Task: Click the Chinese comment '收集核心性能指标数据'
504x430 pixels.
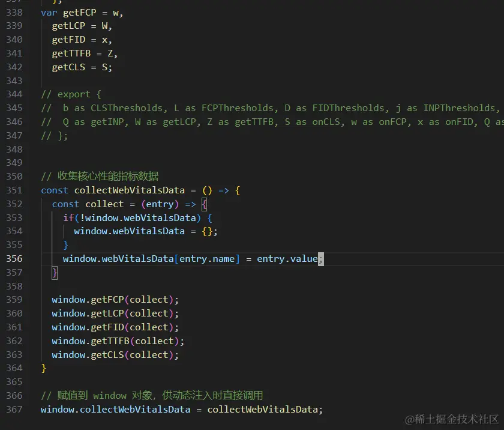Action: 108,176
